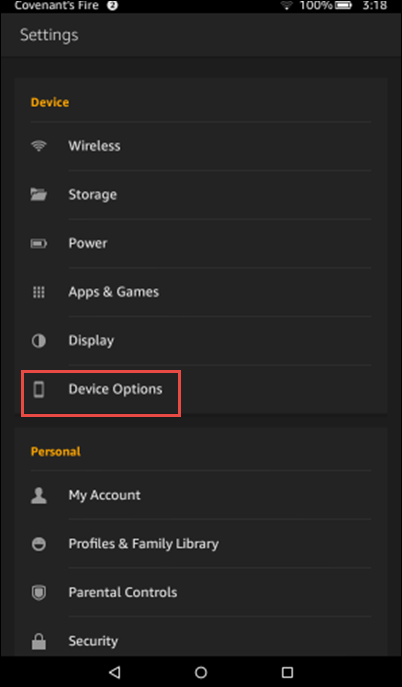The image size is (402, 687).
Task: Tap the Storage folder icon
Action: 39,195
